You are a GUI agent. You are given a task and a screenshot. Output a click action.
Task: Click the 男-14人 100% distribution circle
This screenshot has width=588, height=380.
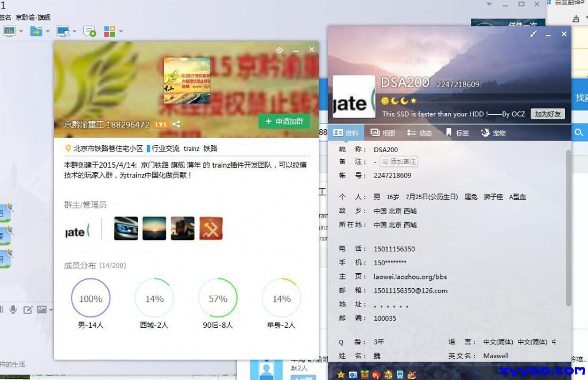91,299
